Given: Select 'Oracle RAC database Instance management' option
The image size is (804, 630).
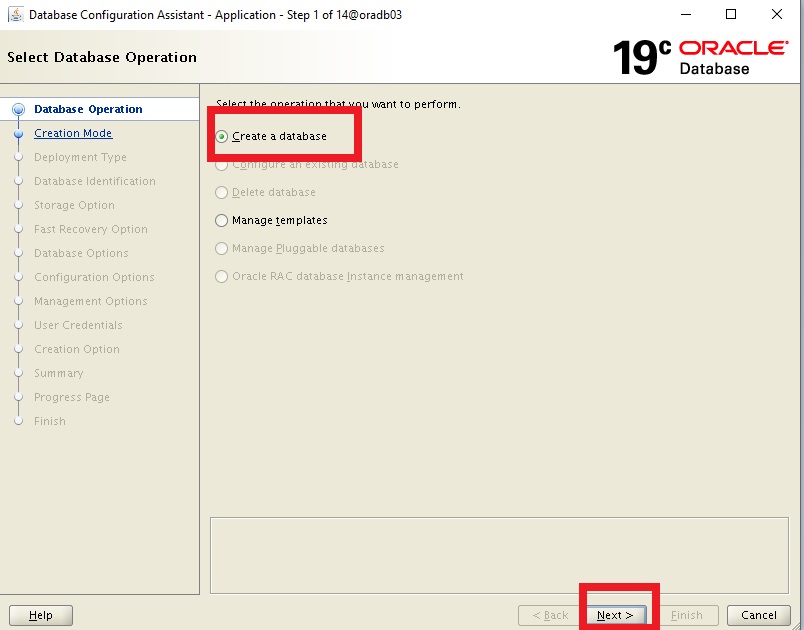Looking at the screenshot, I should click(221, 276).
